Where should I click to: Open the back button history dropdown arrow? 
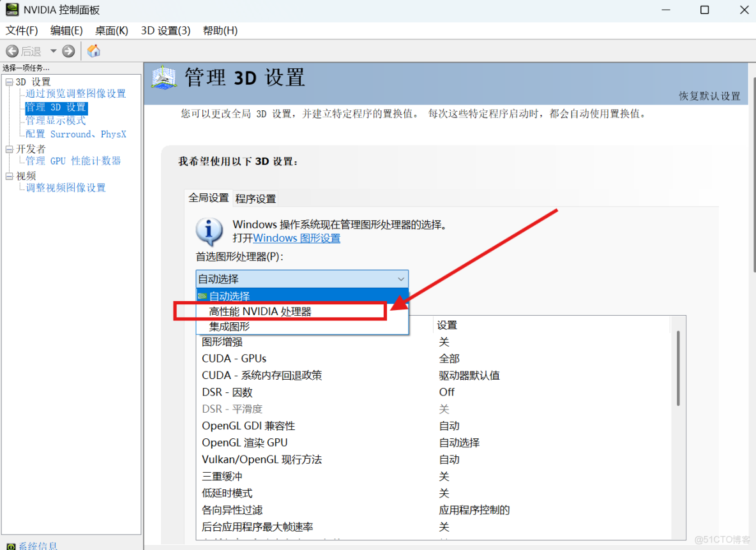(52, 51)
